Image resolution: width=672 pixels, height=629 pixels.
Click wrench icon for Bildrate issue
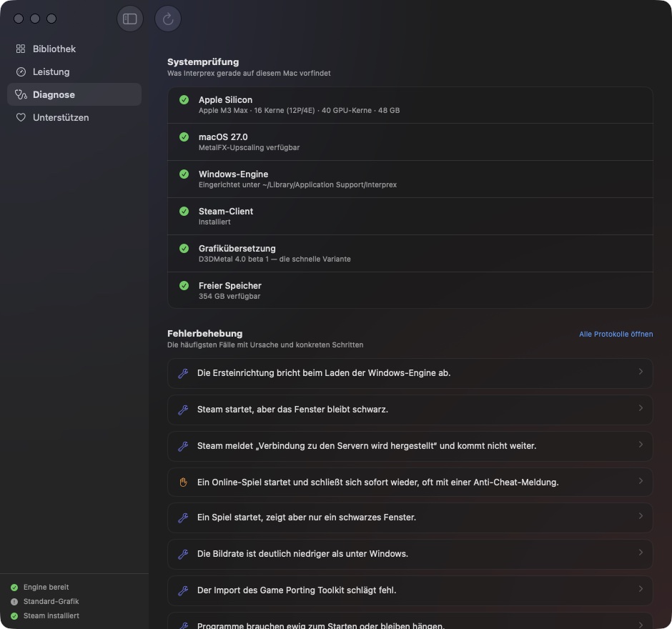click(183, 555)
